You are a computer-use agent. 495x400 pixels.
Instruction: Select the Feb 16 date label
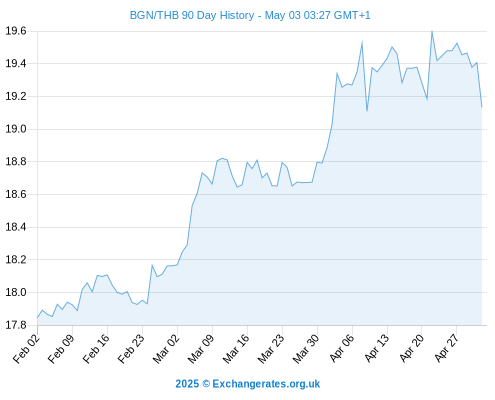click(96, 348)
